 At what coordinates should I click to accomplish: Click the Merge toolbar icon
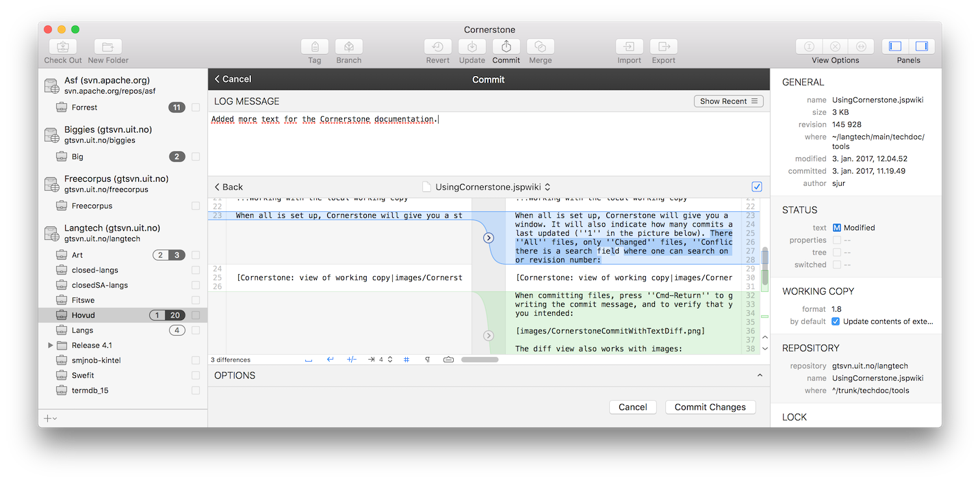(541, 46)
